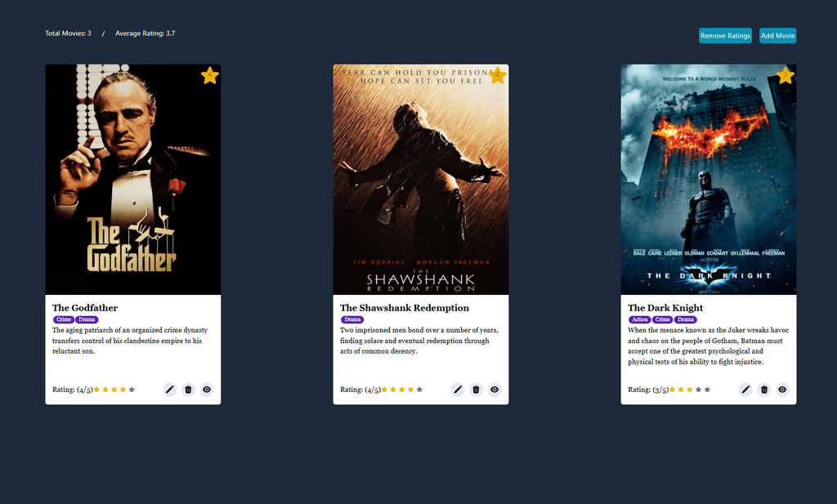Viewport: 837px width, 504px height.
Task: Click the star badge on Shawshank poster
Action: tap(498, 75)
